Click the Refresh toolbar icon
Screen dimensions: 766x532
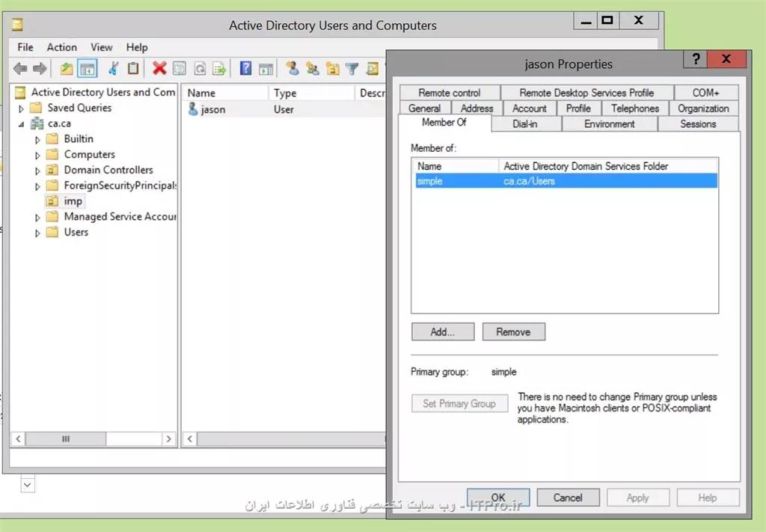[200, 68]
